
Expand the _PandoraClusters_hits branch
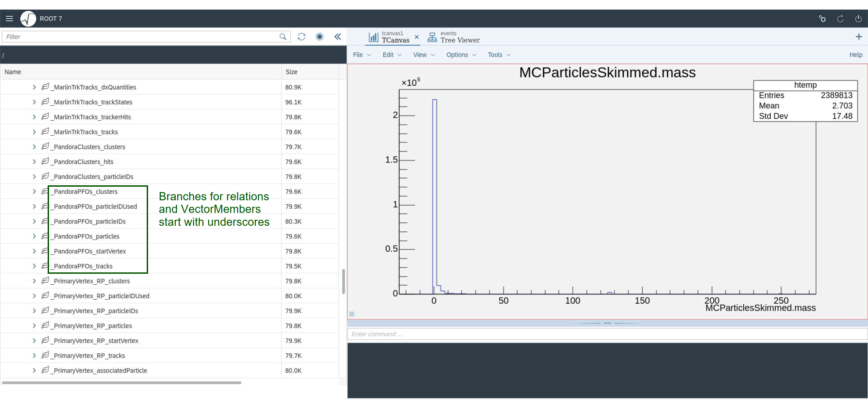click(x=34, y=162)
